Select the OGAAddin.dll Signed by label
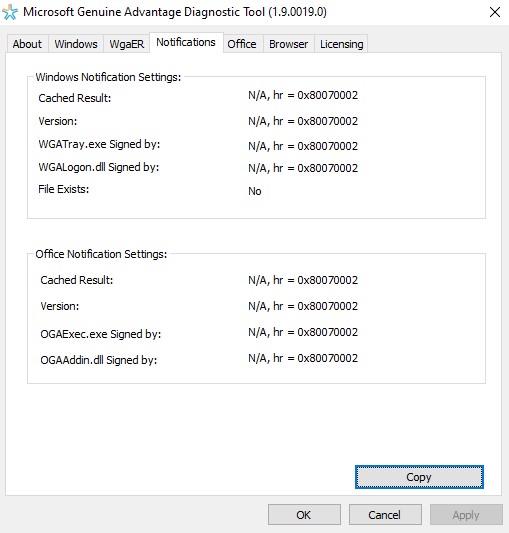The height and width of the screenshot is (533, 509). pyautogui.click(x=99, y=360)
